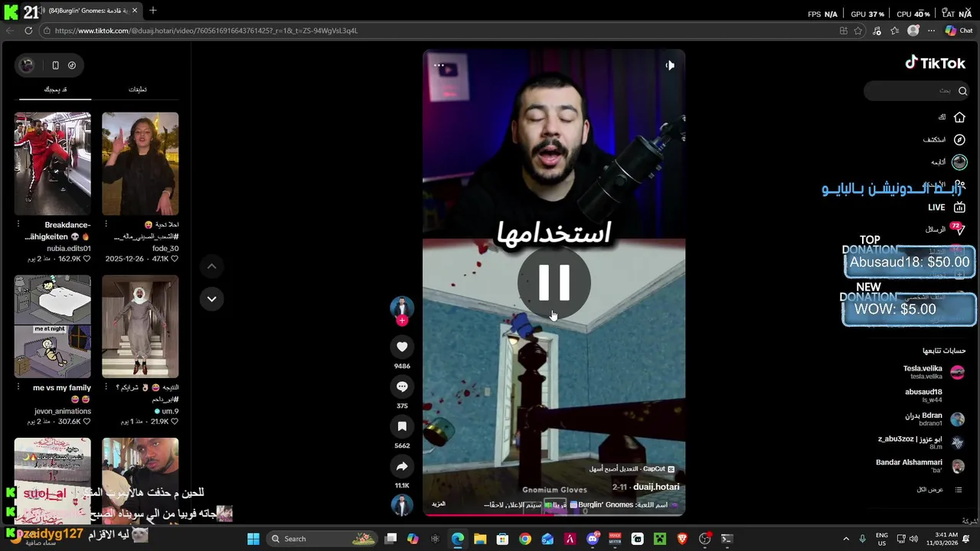Open the nubia.edits01 username
The height and width of the screenshot is (551, 980).
point(69,249)
